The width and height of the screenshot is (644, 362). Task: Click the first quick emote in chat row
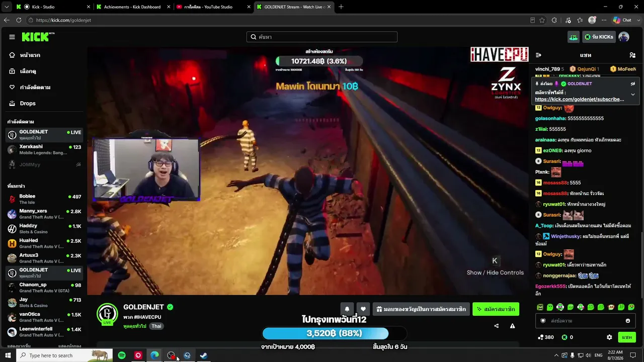pos(540,307)
